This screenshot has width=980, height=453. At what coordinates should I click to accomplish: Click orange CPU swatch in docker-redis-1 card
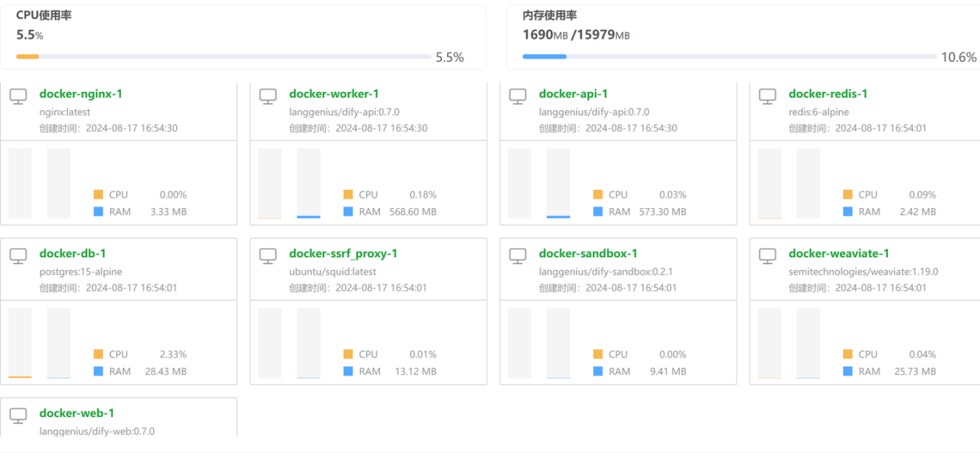pyautogui.click(x=848, y=194)
